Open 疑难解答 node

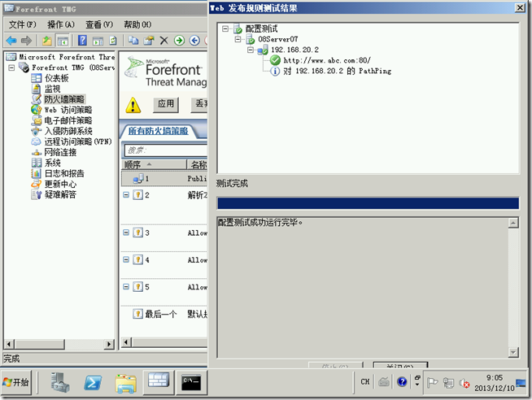click(60, 194)
